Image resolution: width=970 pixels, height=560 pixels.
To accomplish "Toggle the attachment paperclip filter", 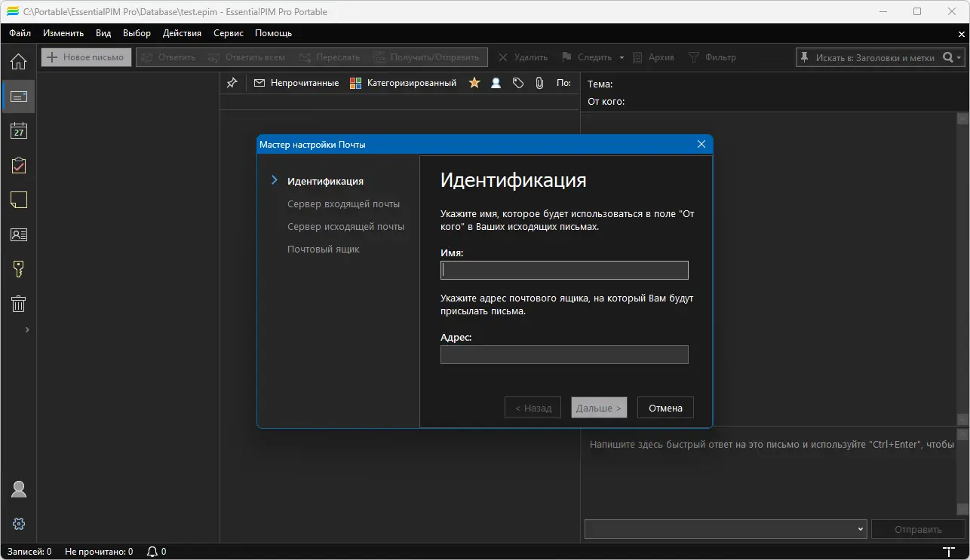I will pos(539,83).
